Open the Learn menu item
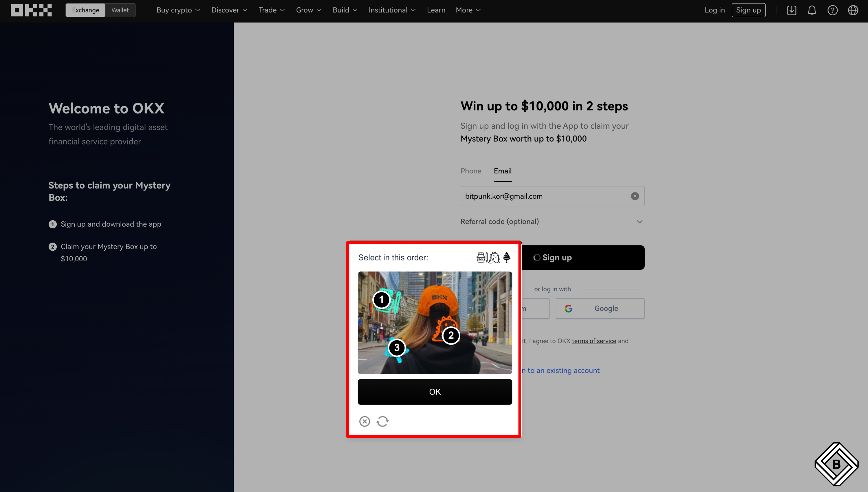 (436, 10)
